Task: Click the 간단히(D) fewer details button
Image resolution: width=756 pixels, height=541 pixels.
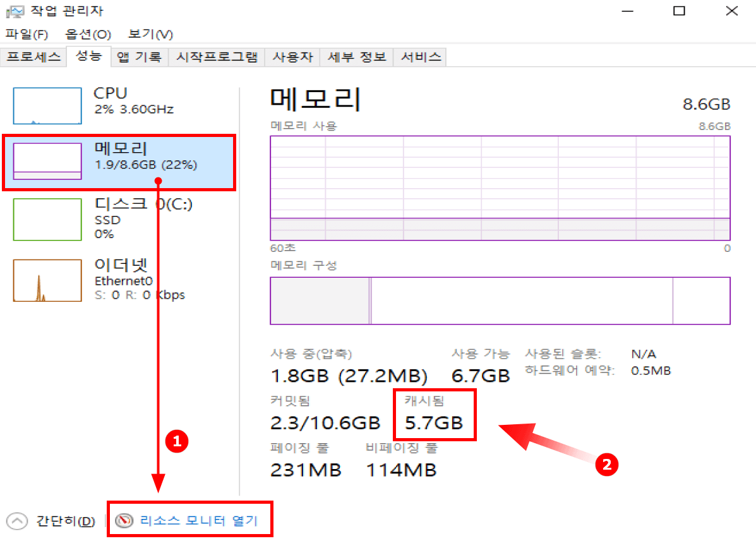Action: click(66, 521)
